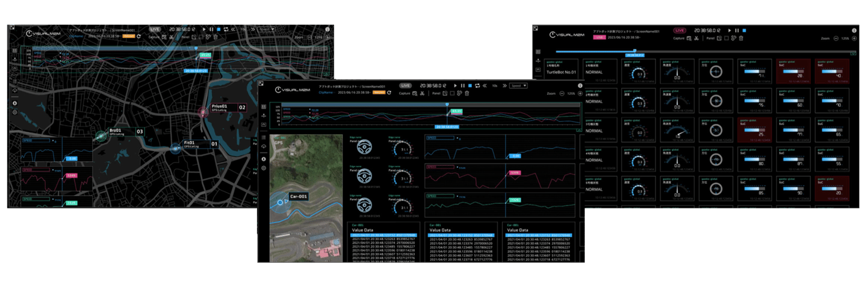Play data in the left map window
This screenshot has width=868, height=287.
(x=204, y=29)
